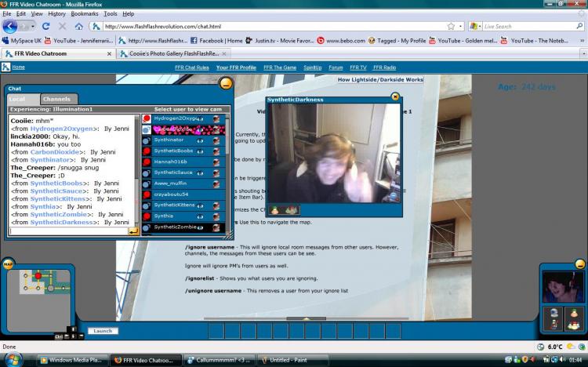Close the SyntheticDarkness webcam window
This screenshot has height=367, width=588.
pyautogui.click(x=395, y=96)
